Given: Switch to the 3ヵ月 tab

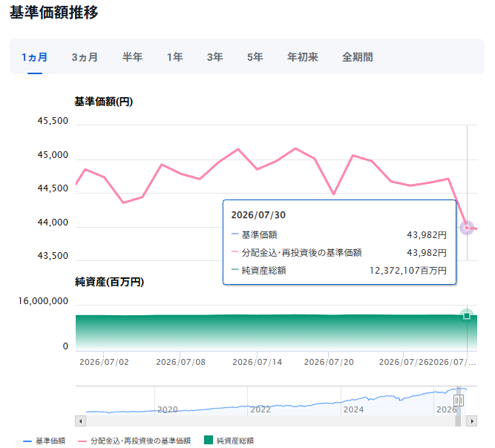Looking at the screenshot, I should [85, 57].
